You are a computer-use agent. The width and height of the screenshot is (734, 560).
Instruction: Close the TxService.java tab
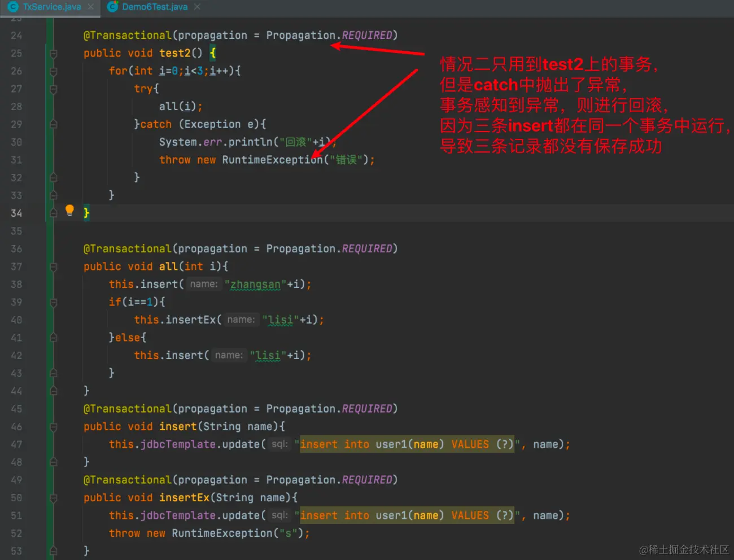coord(91,7)
